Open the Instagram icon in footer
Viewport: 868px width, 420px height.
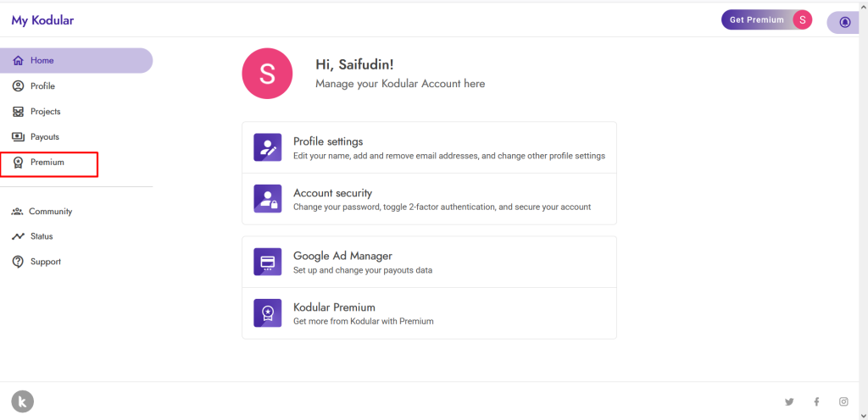pos(843,401)
